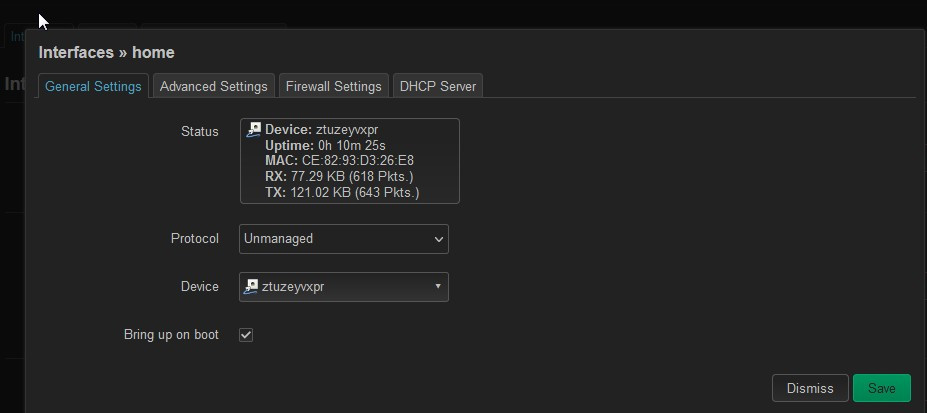Switch to the Advanced Settings tab
Screen dimensions: 927x413
pyautogui.click(x=213, y=86)
